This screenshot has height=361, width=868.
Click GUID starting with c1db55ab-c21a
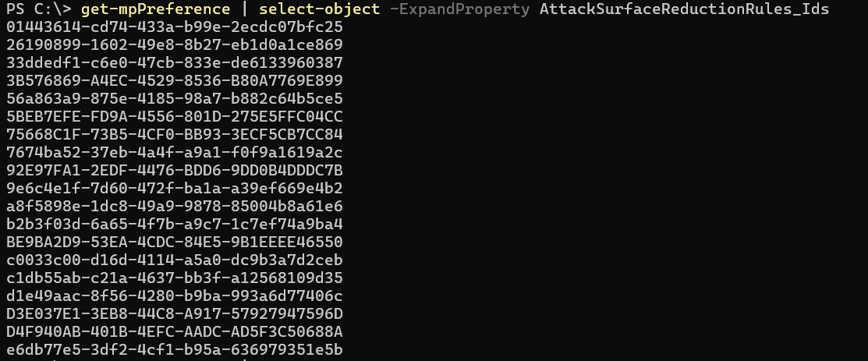point(175,278)
